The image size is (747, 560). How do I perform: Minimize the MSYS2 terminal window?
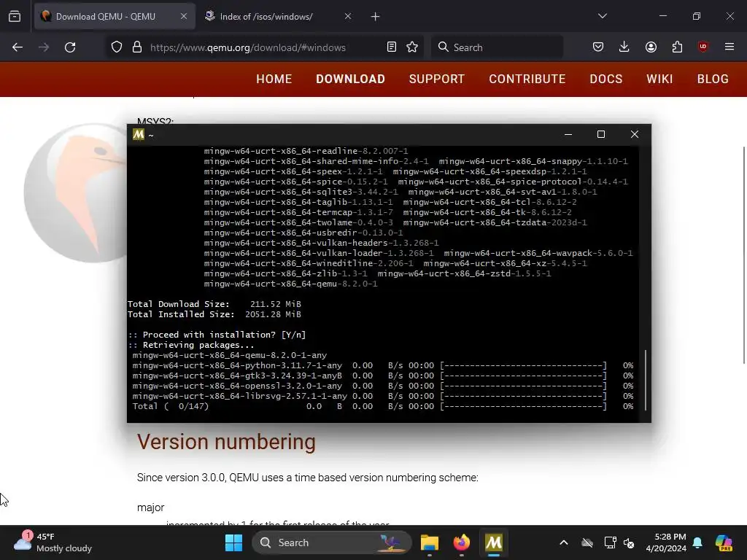point(568,135)
